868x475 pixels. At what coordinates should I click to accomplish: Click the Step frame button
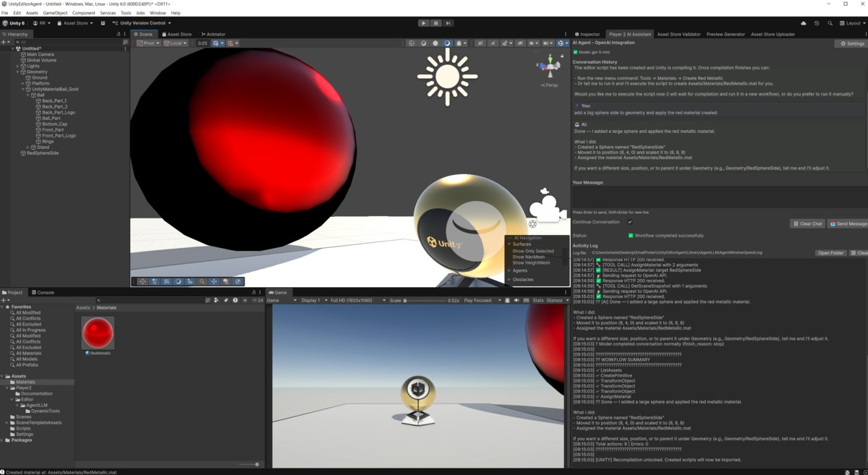448,23
